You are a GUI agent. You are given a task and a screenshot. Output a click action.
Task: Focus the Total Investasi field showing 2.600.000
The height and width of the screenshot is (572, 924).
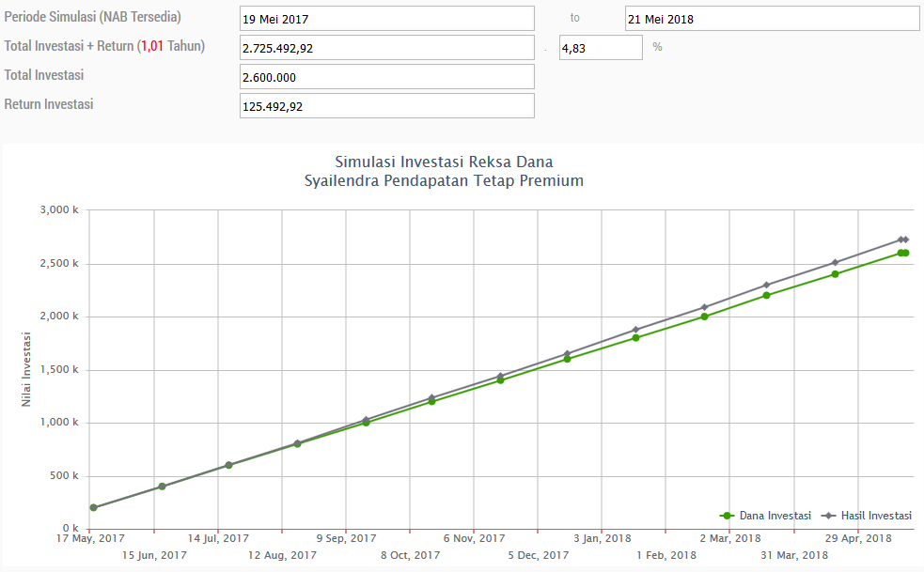386,77
